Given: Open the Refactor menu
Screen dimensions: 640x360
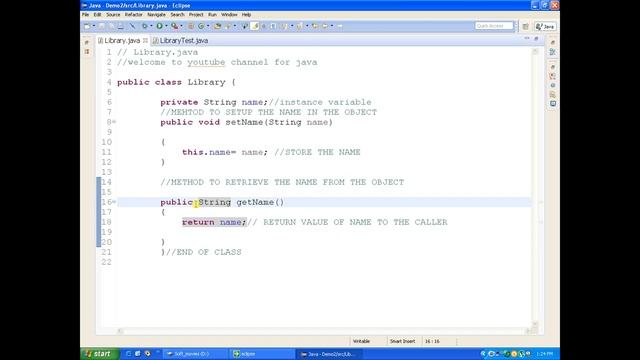Looking at the screenshot, I should coord(133,15).
